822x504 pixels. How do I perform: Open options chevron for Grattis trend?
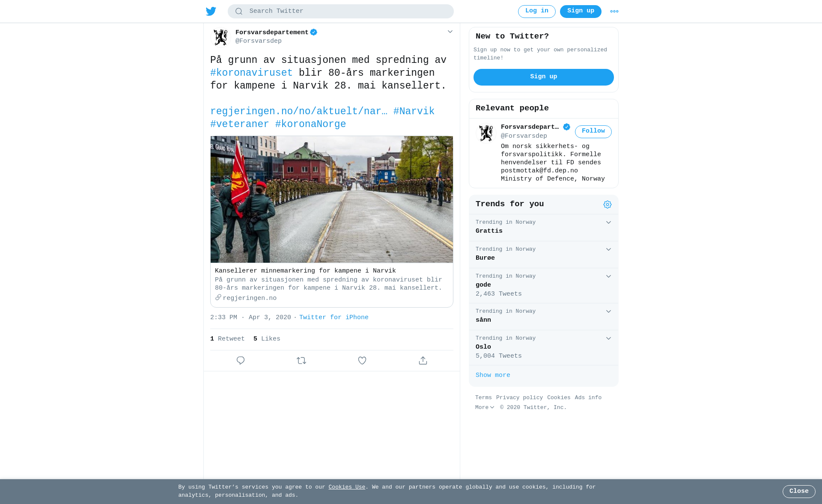(608, 222)
